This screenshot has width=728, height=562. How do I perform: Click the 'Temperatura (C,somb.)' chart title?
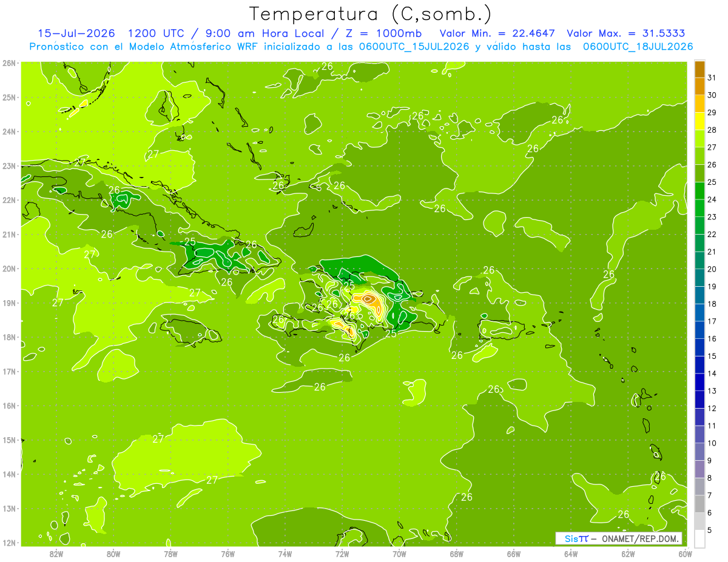tap(371, 14)
